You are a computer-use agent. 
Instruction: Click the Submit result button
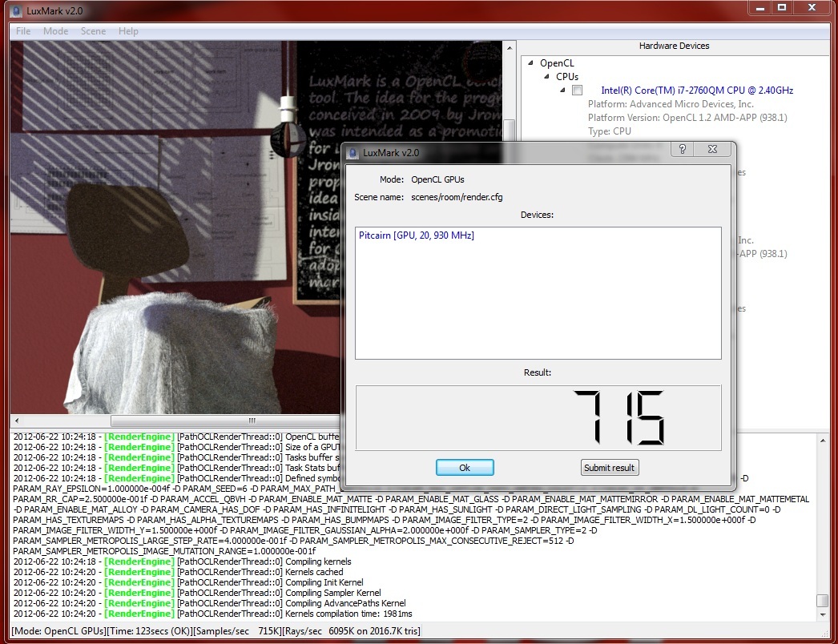tap(609, 468)
